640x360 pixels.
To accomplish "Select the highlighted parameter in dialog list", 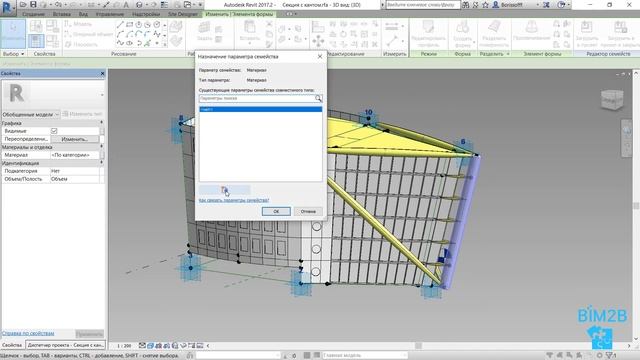I will tap(260, 109).
